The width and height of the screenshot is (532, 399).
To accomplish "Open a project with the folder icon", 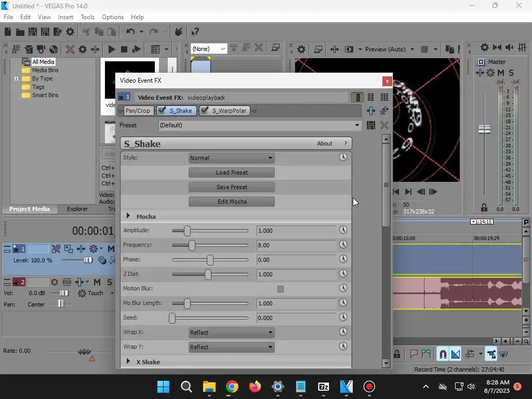I will (x=20, y=32).
